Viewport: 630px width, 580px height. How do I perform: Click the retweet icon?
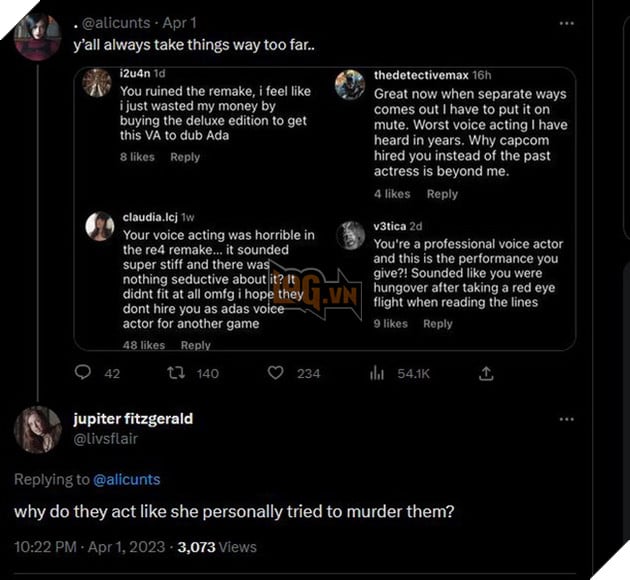pyautogui.click(x=177, y=373)
